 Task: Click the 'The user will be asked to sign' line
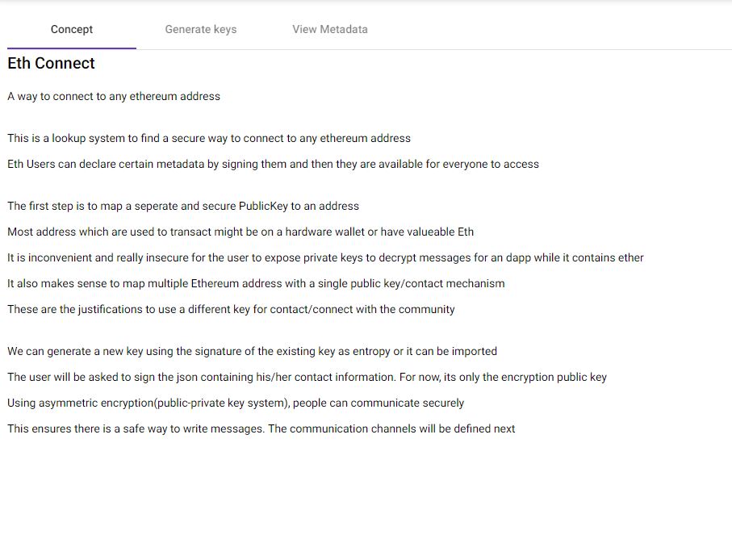click(x=307, y=377)
